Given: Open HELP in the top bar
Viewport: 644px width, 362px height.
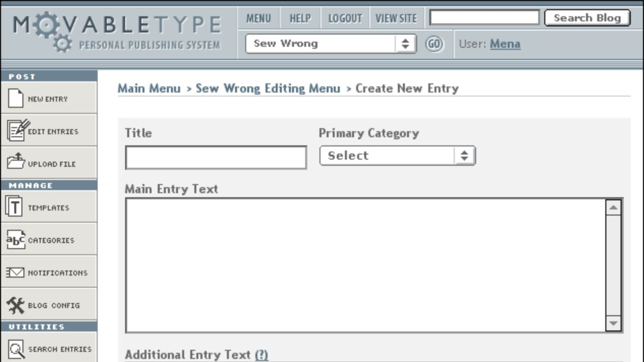Looking at the screenshot, I should (x=300, y=18).
